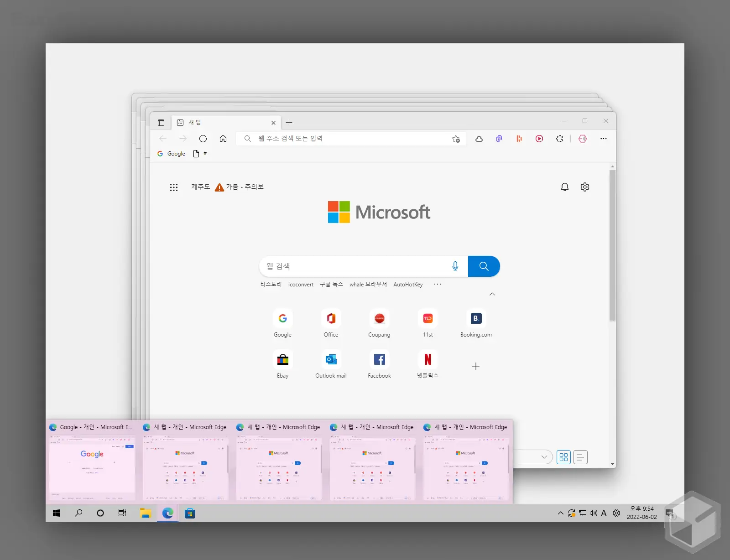Screen dimensions: 730x560
Task: Go forward with the forward arrow
Action: point(183,139)
